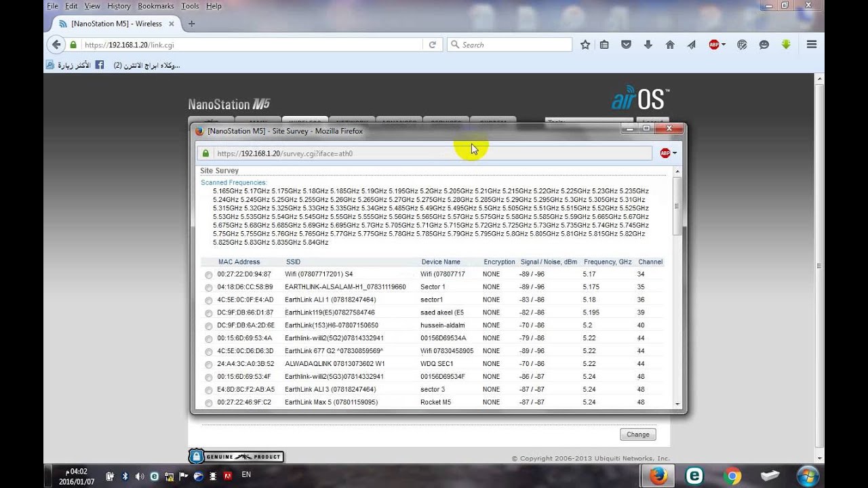The image size is (868, 488).
Task: Select the EarthLink ALI 3 radio button
Action: [209, 390]
